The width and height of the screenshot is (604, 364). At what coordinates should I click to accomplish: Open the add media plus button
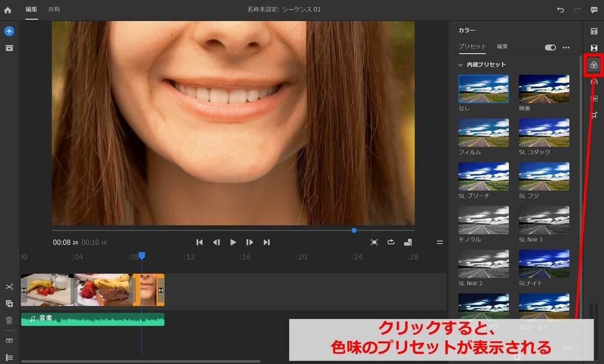pos(9,31)
